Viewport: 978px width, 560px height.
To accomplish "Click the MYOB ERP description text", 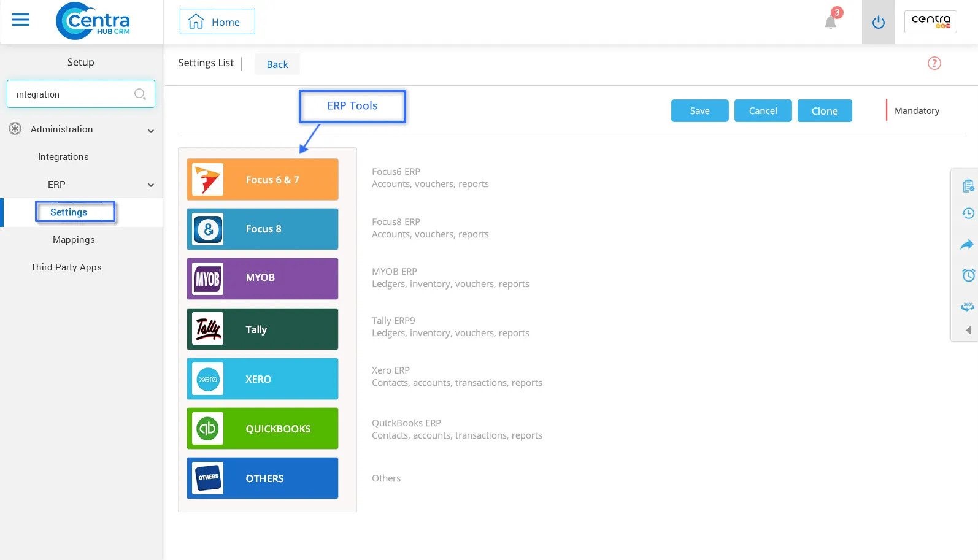I will 450,278.
